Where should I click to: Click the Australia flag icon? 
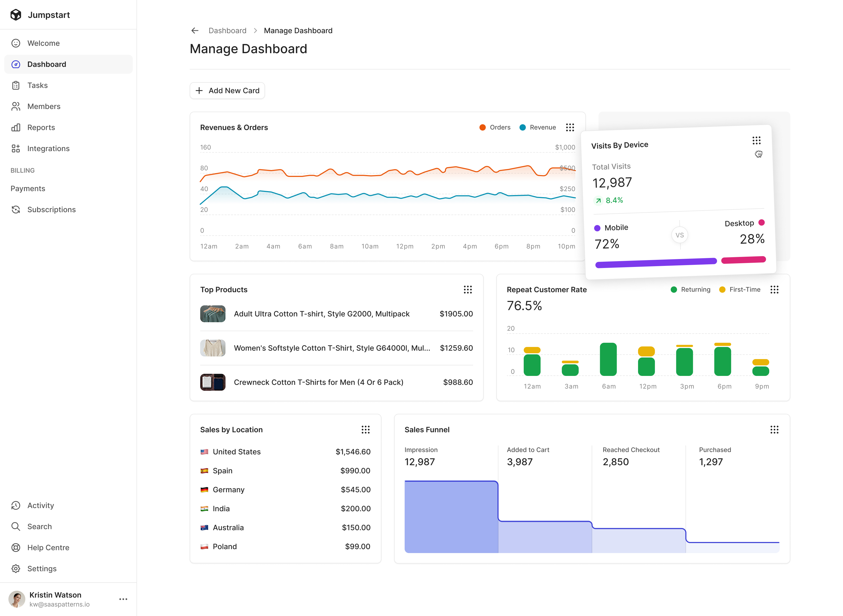click(x=204, y=528)
